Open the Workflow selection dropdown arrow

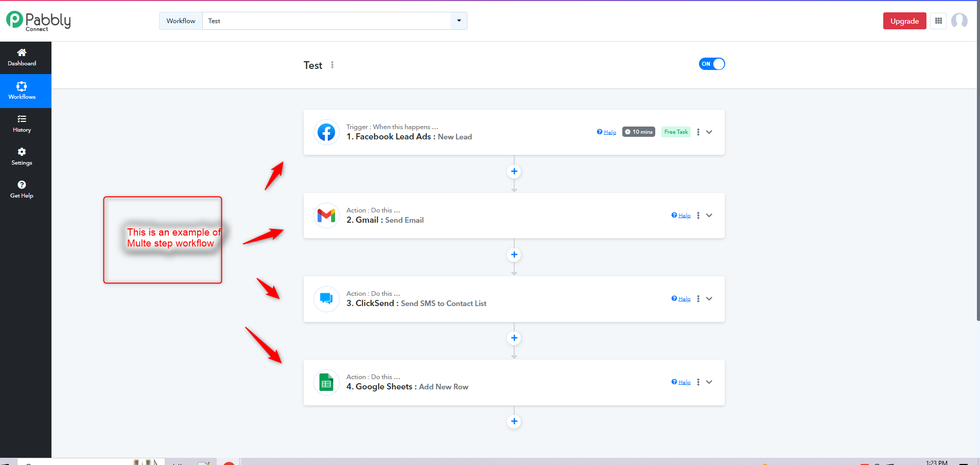click(x=459, y=21)
